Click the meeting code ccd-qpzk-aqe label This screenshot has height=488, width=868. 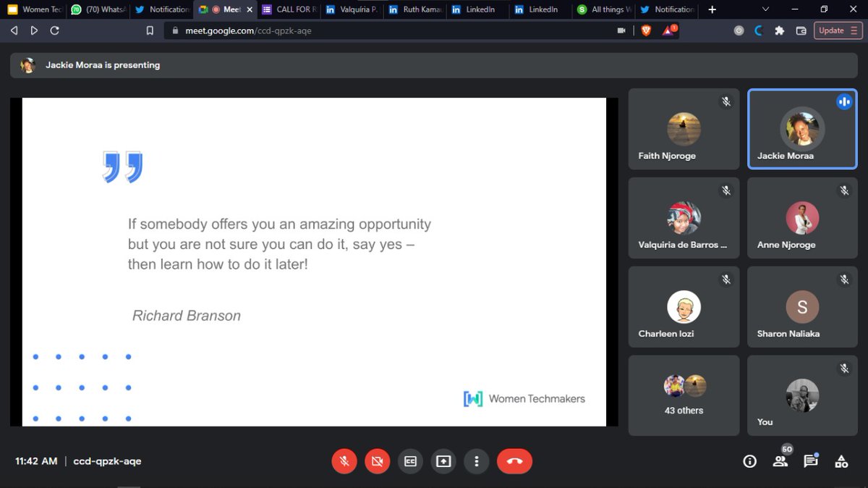[x=107, y=461]
